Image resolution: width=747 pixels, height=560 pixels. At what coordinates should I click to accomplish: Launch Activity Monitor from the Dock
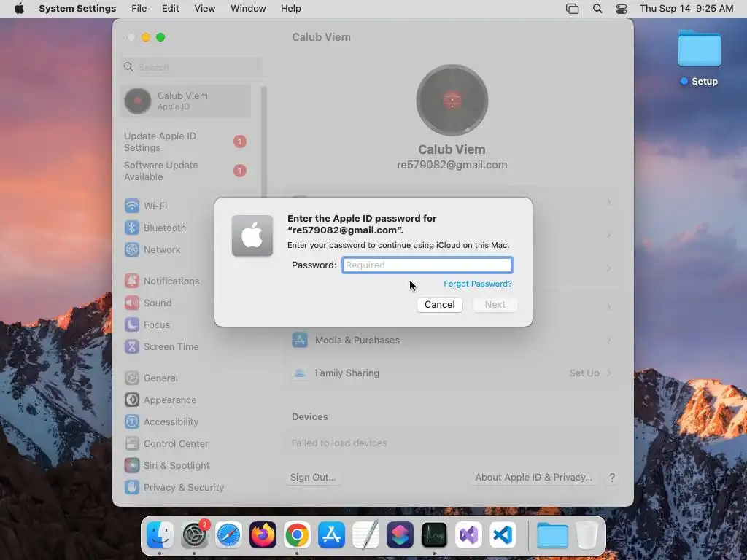pos(434,534)
